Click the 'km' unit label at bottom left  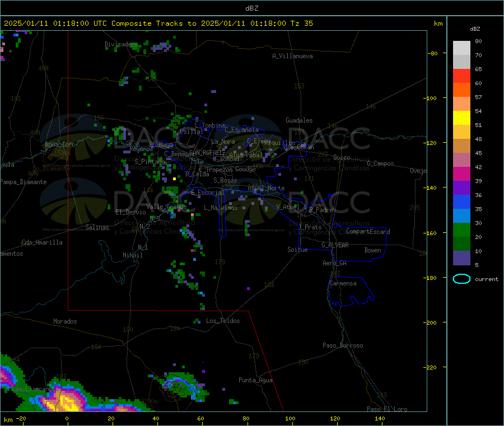coord(8,420)
